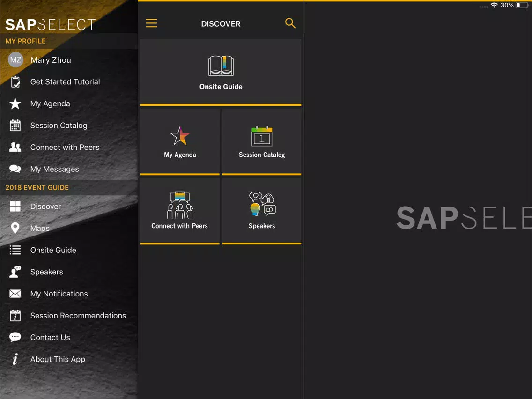Open Mary Zhou's MZ avatar
Screen dimensions: 532x399
coord(15,60)
